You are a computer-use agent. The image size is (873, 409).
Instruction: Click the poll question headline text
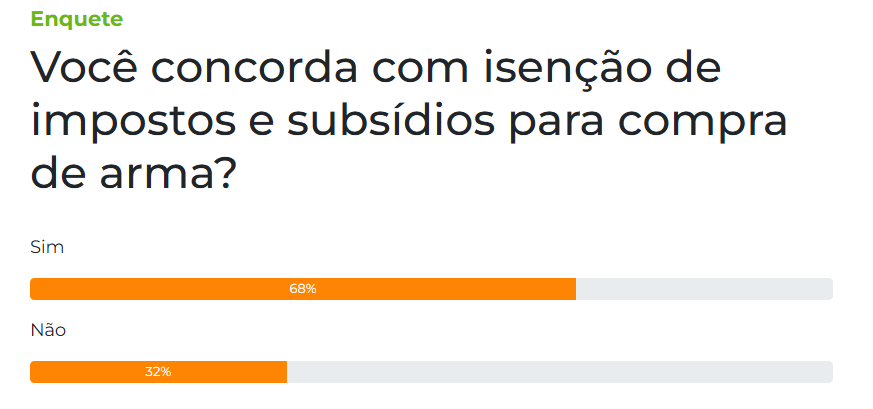point(409,120)
